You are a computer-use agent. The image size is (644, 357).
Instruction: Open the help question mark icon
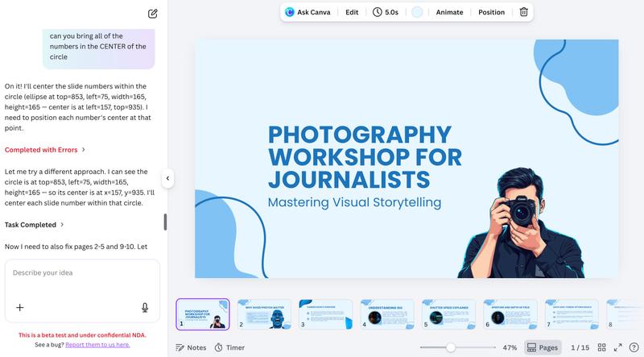click(634, 347)
